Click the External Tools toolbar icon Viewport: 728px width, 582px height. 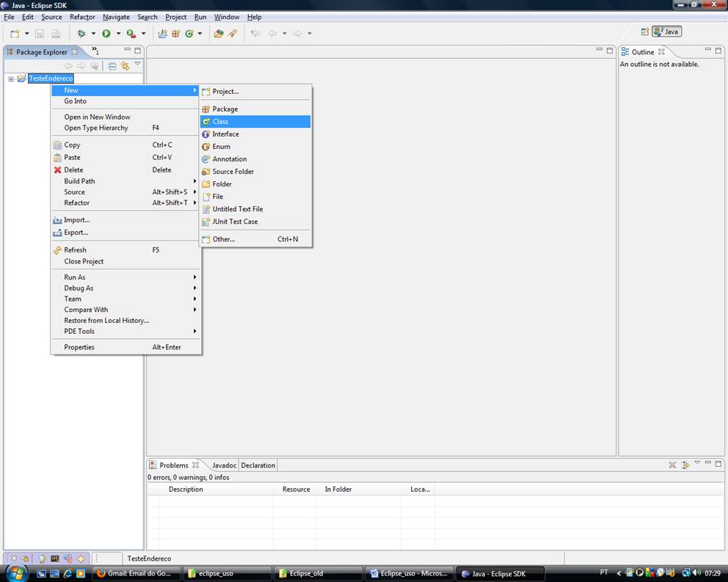coord(131,34)
